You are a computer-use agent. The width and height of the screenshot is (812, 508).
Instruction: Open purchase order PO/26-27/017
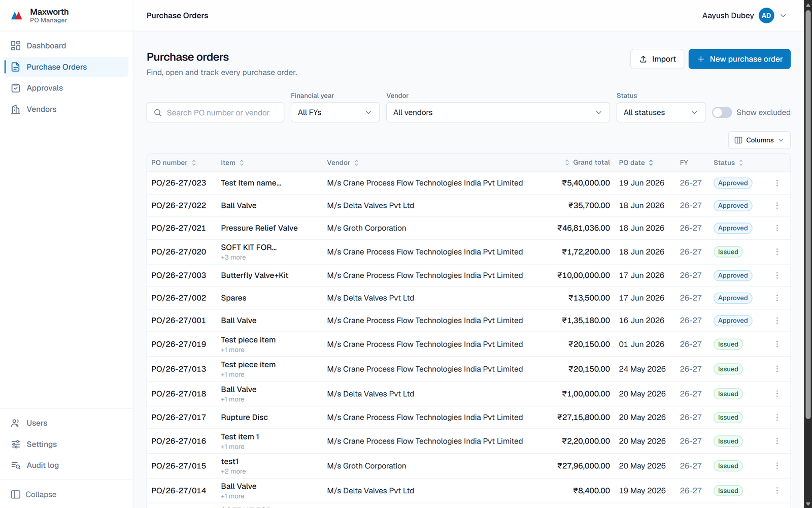179,418
